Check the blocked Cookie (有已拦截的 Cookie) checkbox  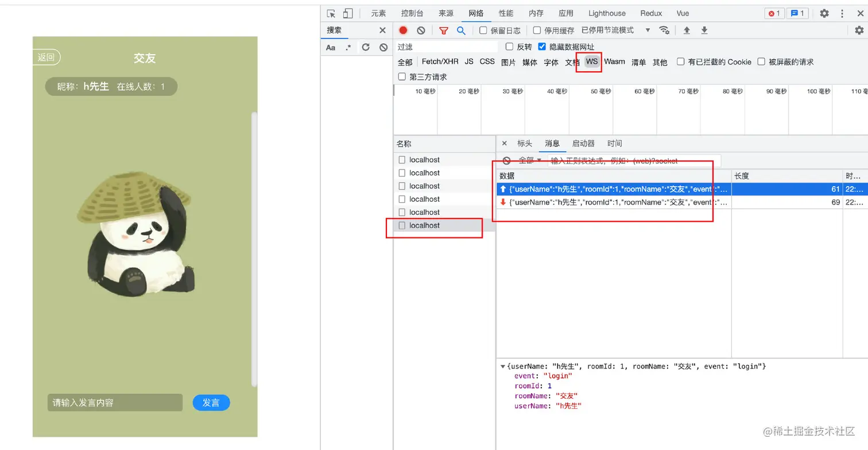[x=680, y=61]
